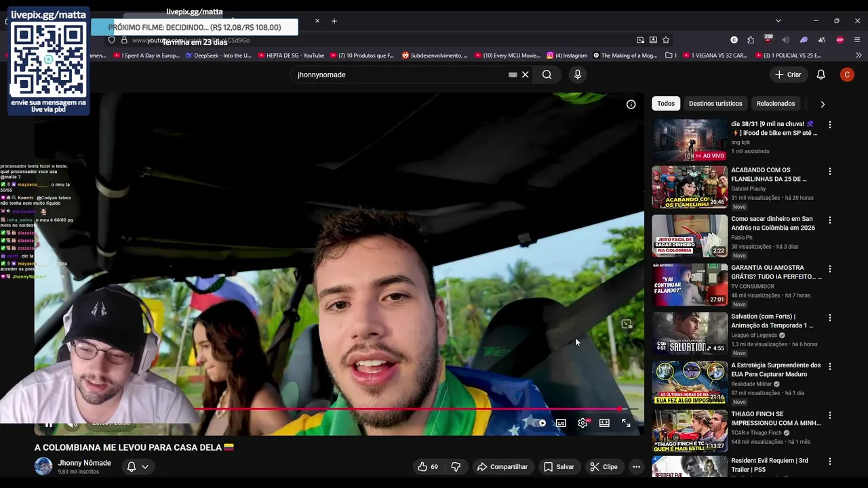This screenshot has width=868, height=488.
Task: Click the site security shield icon in the address bar
Action: 112,40
